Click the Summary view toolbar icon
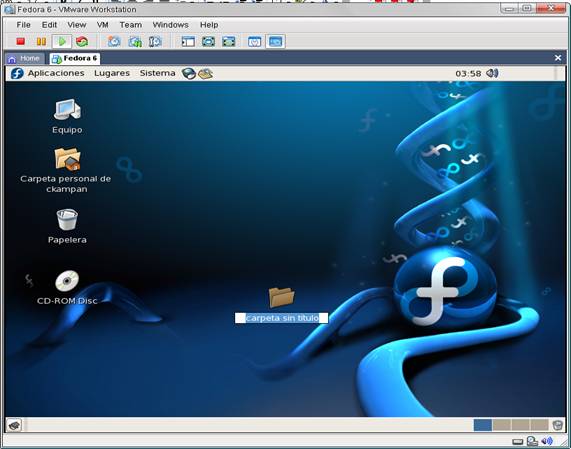The image size is (571, 449). (x=255, y=42)
